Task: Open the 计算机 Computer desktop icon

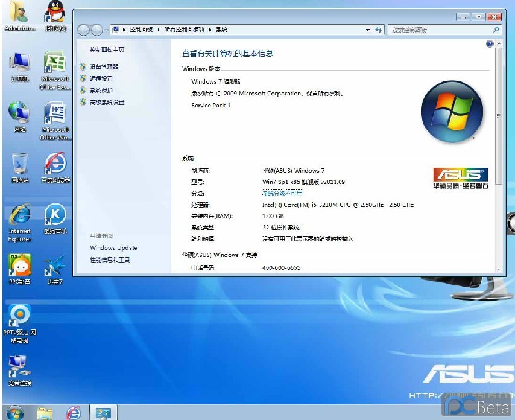Action: 20,67
